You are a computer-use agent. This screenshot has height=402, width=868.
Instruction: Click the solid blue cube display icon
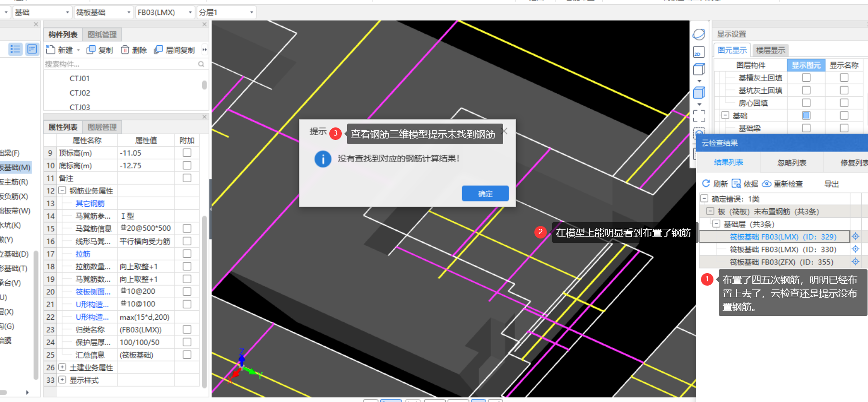[699, 92]
